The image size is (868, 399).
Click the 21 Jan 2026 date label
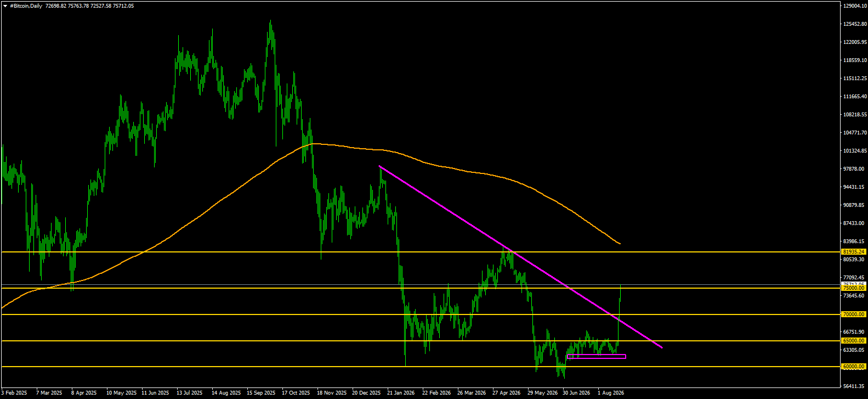point(401,393)
